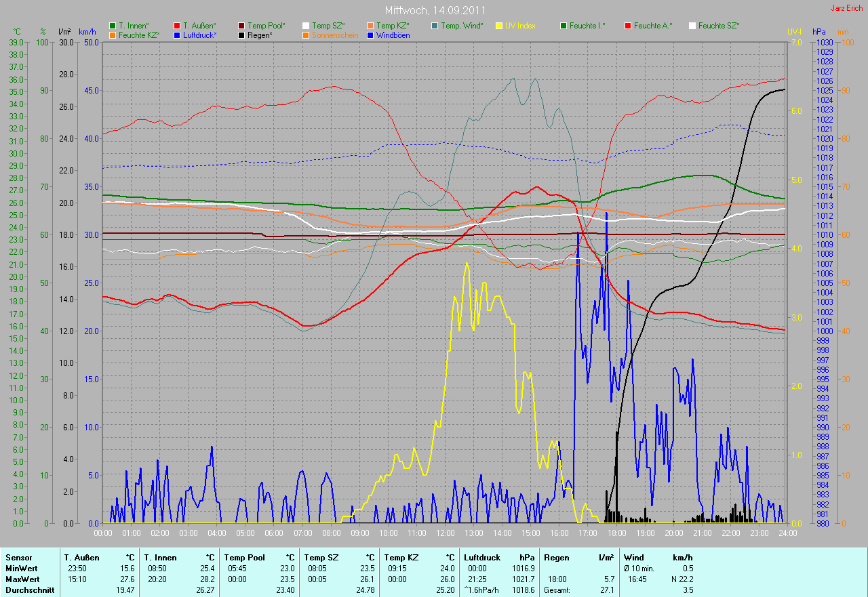Image resolution: width=868 pixels, height=597 pixels.
Task: Click the green Feuchte I. legend swatch
Action: click(x=564, y=26)
